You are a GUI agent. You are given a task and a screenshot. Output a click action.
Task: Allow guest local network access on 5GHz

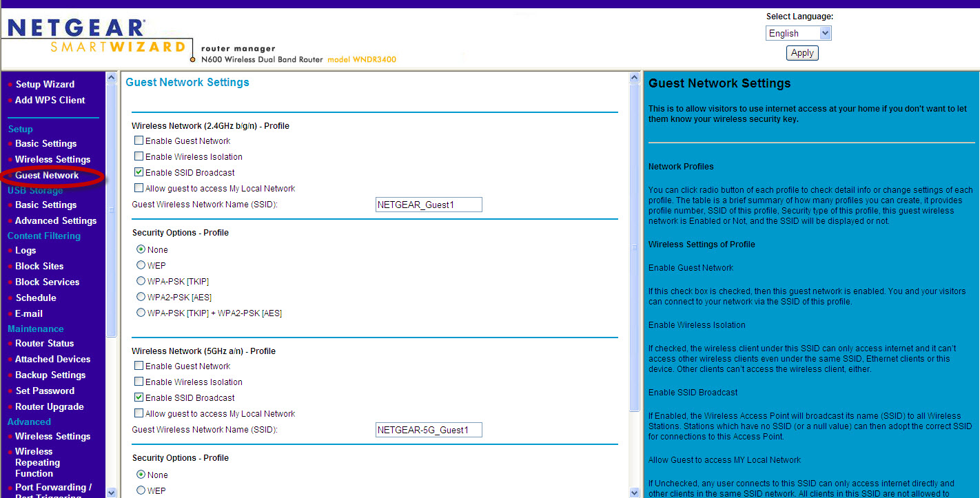pos(139,413)
